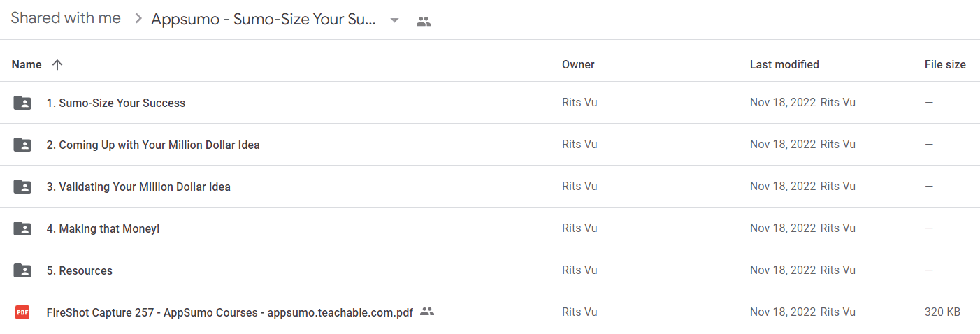The image size is (980, 334).
Task: Click the red PDF icon of FireShot Capture file
Action: [22, 312]
